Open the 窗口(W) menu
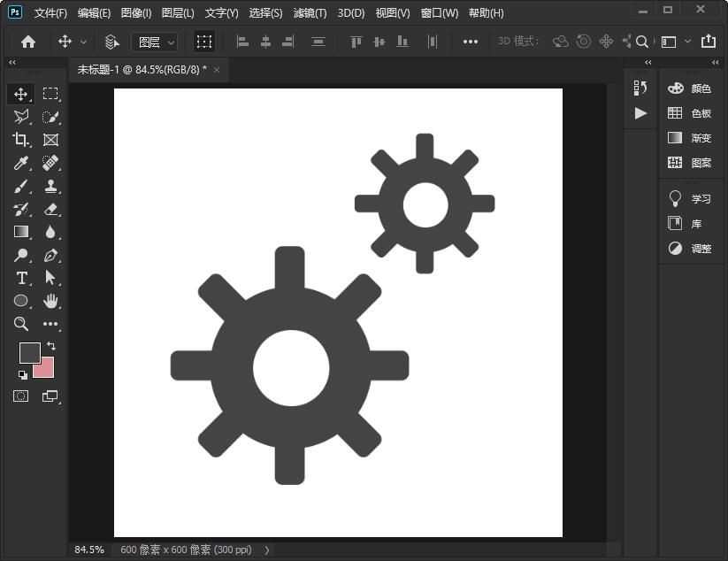This screenshot has width=728, height=561. [440, 13]
